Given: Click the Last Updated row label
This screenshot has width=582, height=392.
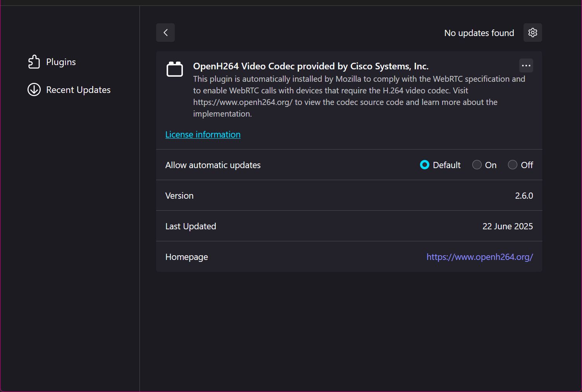Looking at the screenshot, I should click(x=191, y=226).
